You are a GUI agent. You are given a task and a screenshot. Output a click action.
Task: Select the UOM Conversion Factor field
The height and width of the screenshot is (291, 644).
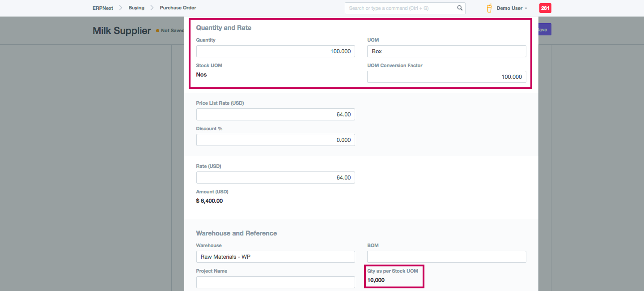446,77
